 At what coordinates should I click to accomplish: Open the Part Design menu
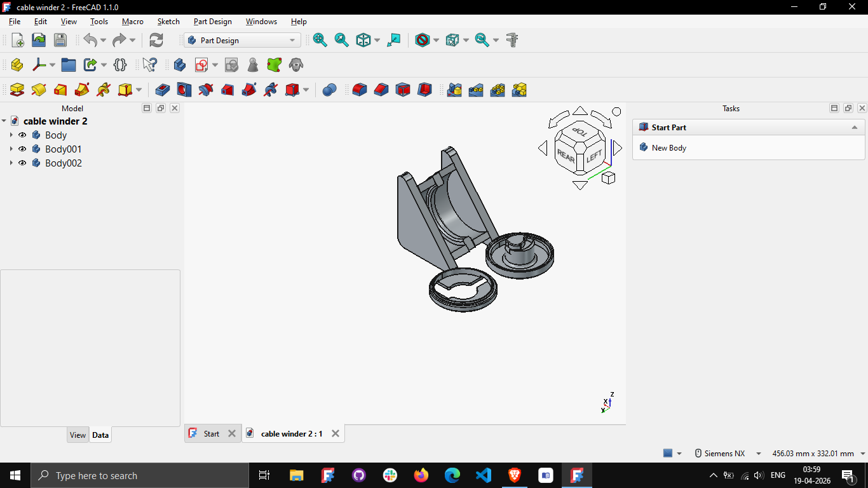[x=213, y=21]
